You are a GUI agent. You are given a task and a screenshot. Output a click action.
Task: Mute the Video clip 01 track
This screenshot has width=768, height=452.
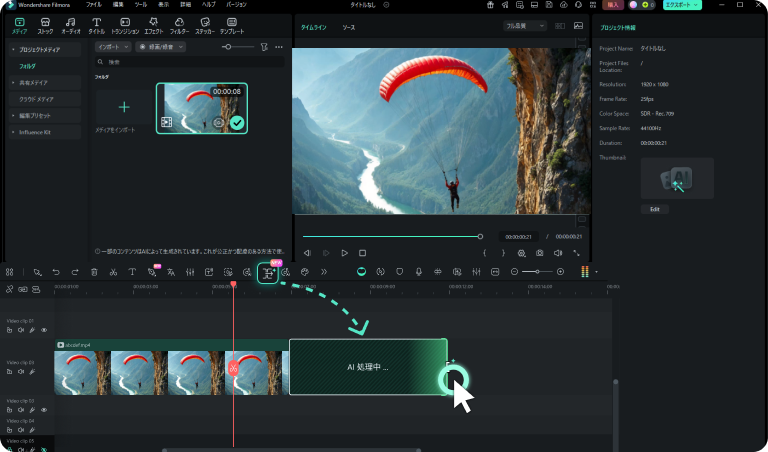pos(21,331)
